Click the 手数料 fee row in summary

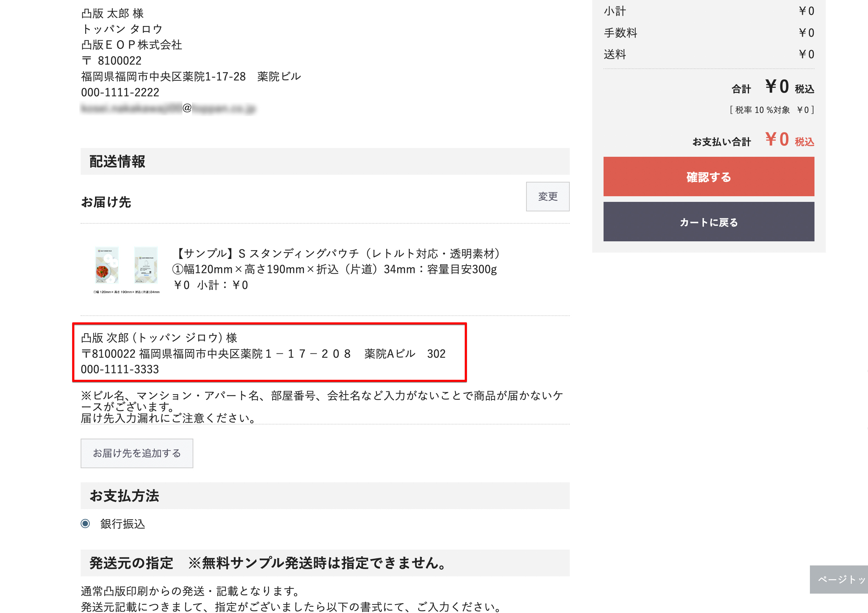click(709, 33)
